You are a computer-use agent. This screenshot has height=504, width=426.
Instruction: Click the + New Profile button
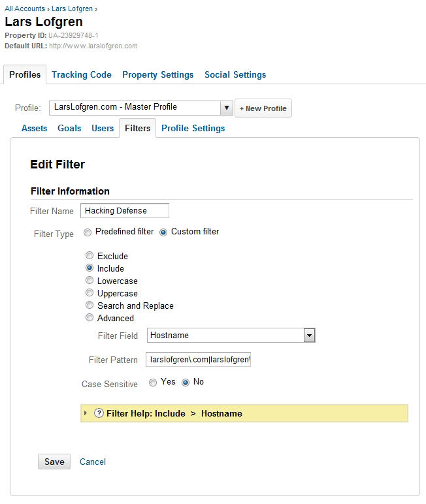coord(263,108)
